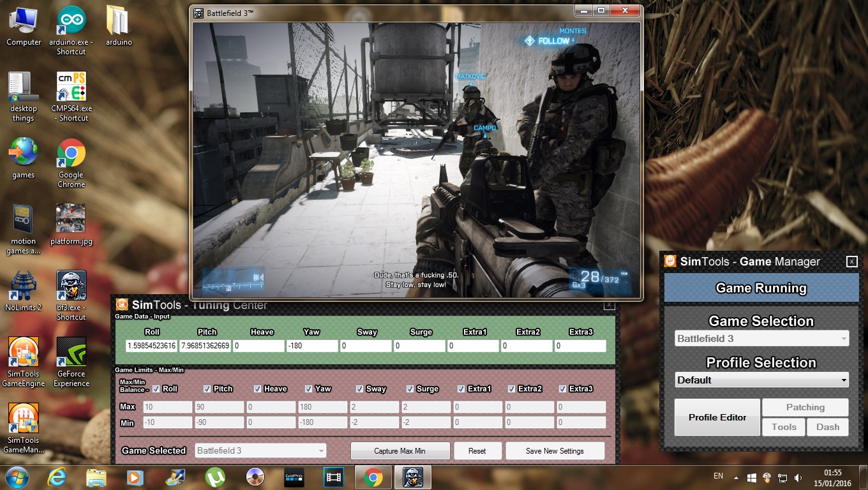Click the Heave game data input field
The height and width of the screenshot is (490, 868).
(258, 346)
